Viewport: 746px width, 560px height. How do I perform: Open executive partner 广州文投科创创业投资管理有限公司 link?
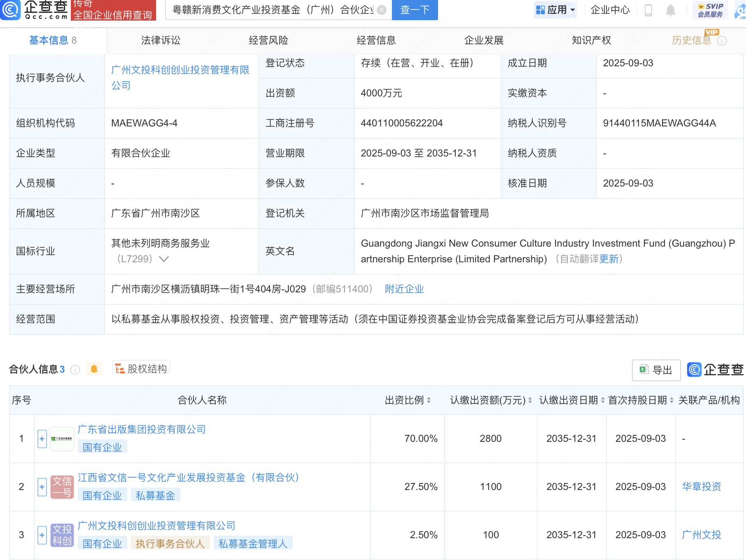[180, 77]
